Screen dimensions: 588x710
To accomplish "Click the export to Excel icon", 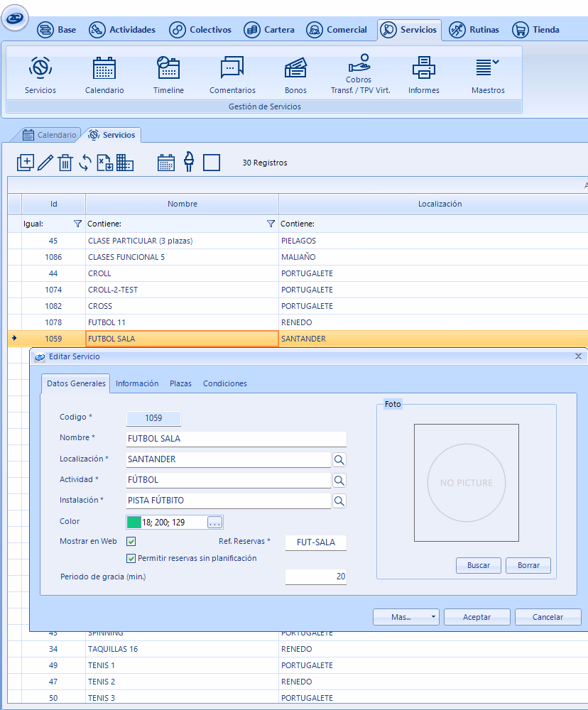I will [104, 163].
